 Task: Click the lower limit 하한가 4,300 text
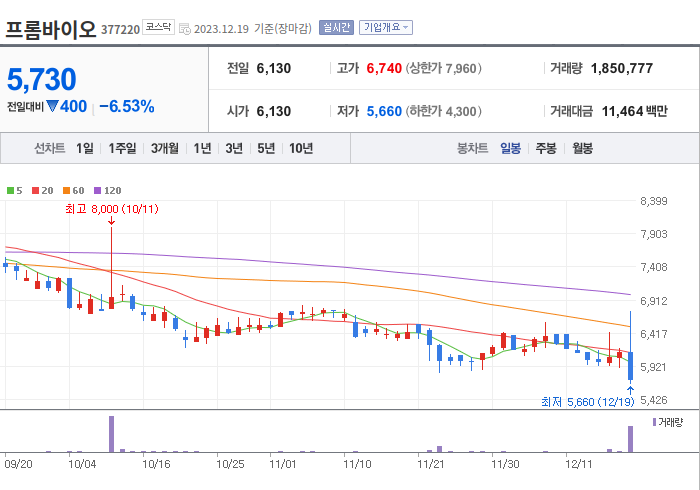pyautogui.click(x=443, y=111)
